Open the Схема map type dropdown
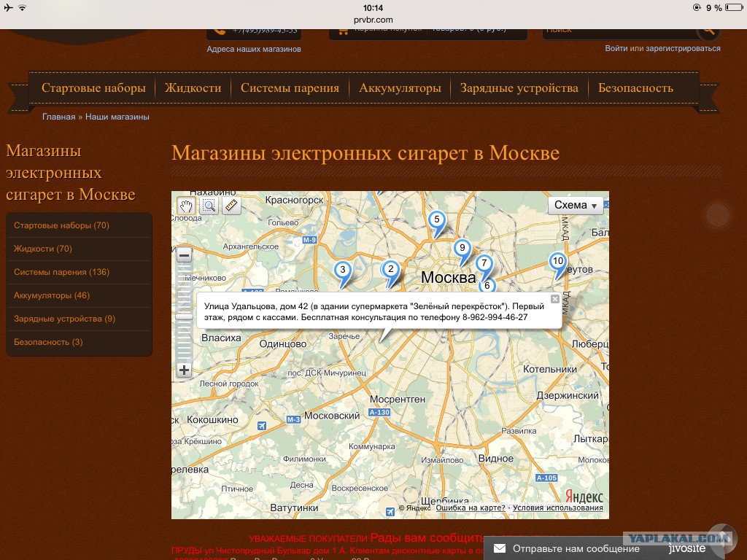This screenshot has width=747, height=560. pyautogui.click(x=576, y=205)
